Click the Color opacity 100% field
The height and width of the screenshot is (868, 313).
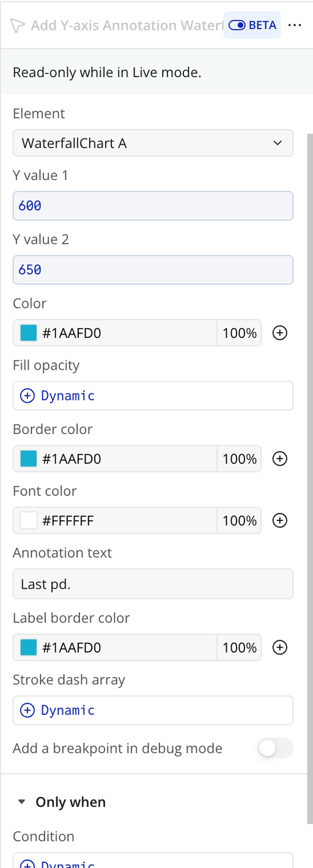click(x=239, y=333)
